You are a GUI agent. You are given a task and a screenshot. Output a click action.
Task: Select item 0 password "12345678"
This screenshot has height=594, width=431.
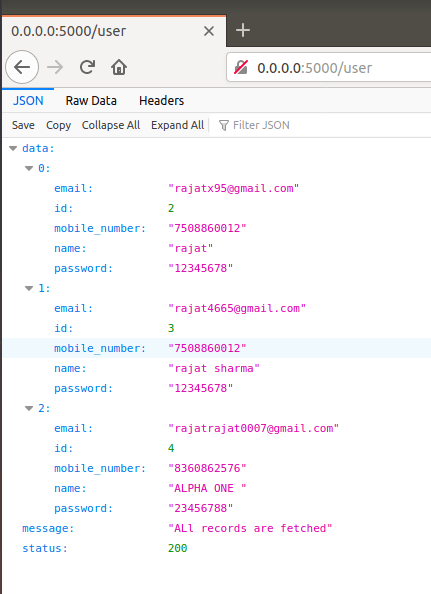(x=200, y=268)
